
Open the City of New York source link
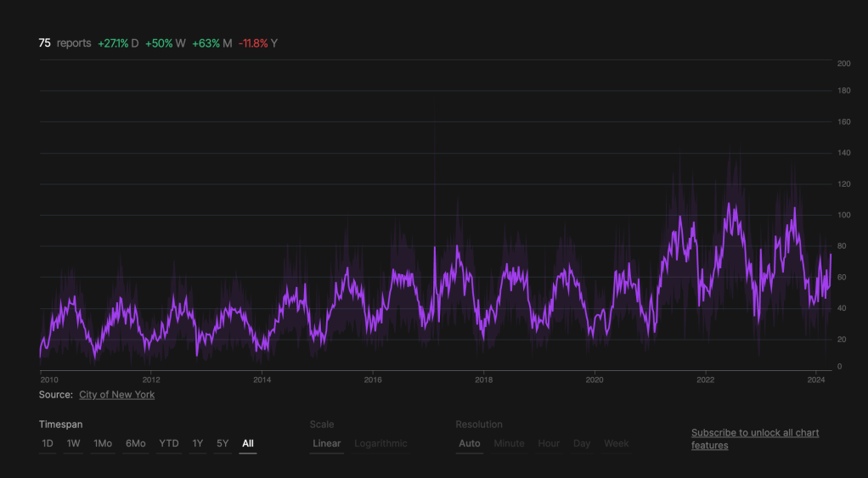point(117,395)
